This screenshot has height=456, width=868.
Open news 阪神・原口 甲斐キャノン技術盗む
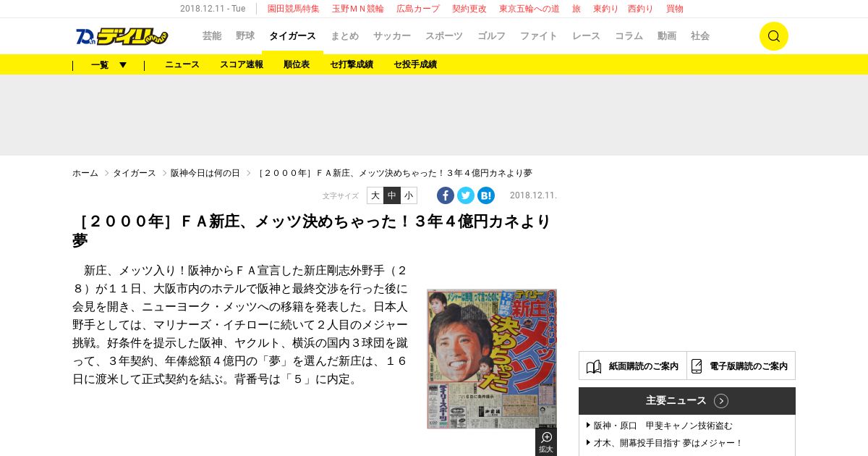tap(663, 426)
